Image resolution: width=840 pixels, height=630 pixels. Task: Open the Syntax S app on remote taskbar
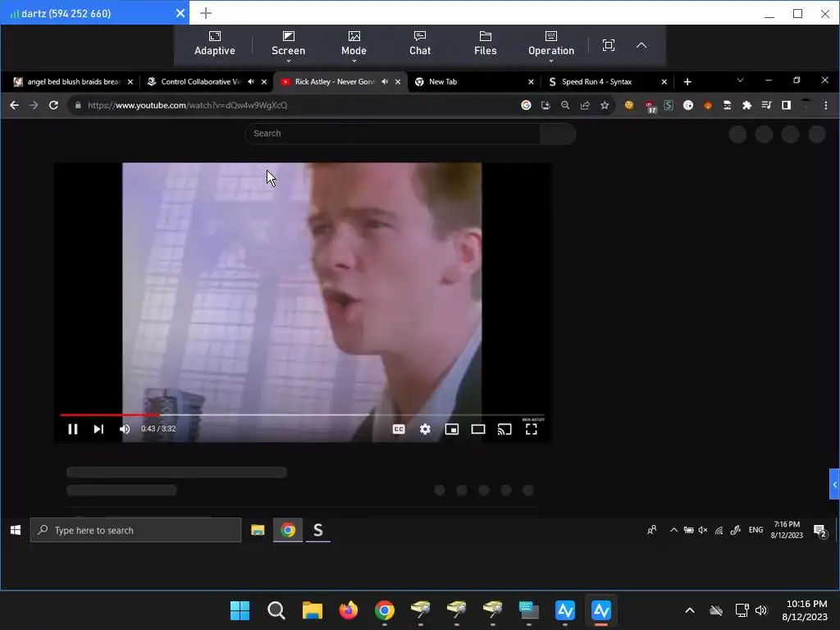(317, 530)
